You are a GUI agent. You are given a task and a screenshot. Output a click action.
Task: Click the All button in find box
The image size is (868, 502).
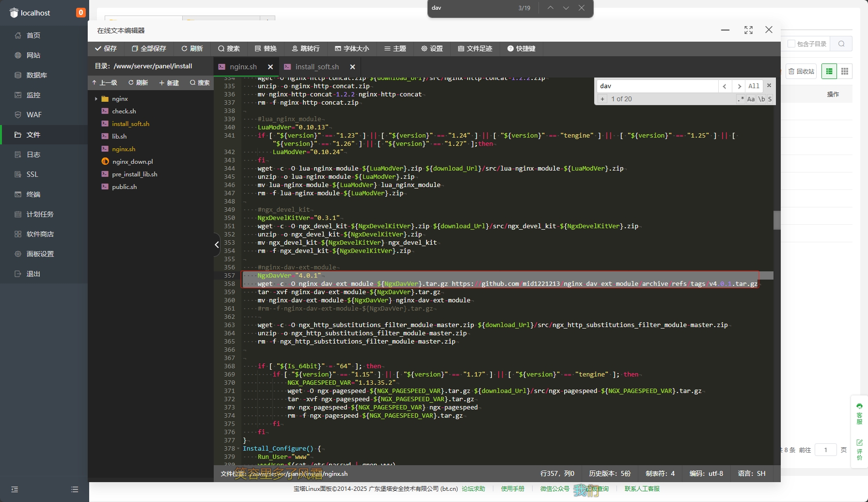click(x=754, y=86)
